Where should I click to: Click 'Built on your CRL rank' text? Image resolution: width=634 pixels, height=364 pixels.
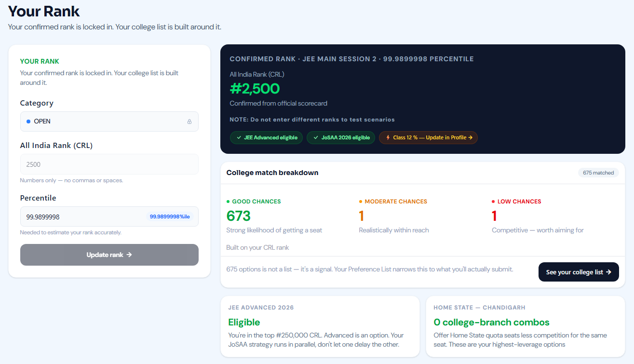[x=257, y=247]
